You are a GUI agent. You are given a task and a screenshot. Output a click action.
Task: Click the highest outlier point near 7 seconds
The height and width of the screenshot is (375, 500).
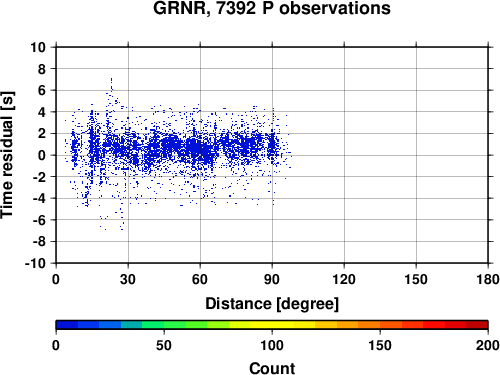pos(111,79)
